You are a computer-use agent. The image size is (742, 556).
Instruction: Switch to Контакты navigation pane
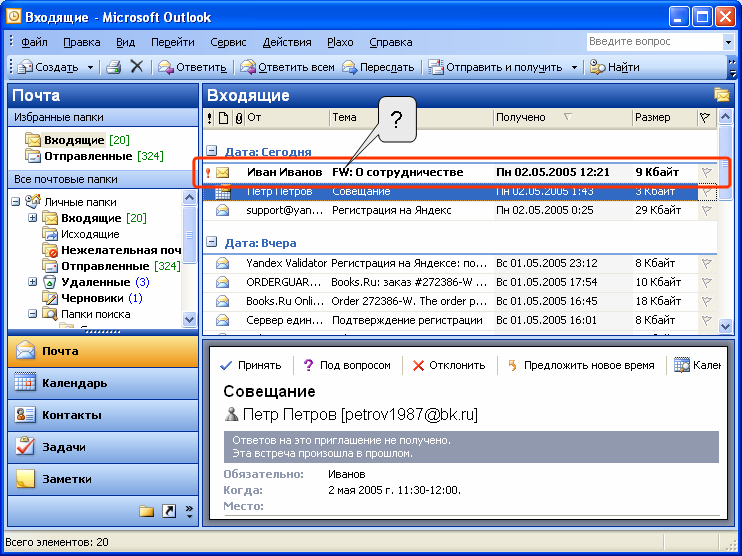(x=103, y=415)
